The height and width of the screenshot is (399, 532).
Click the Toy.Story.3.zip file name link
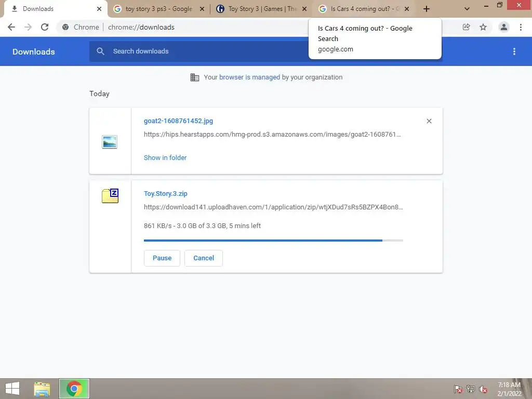(166, 194)
